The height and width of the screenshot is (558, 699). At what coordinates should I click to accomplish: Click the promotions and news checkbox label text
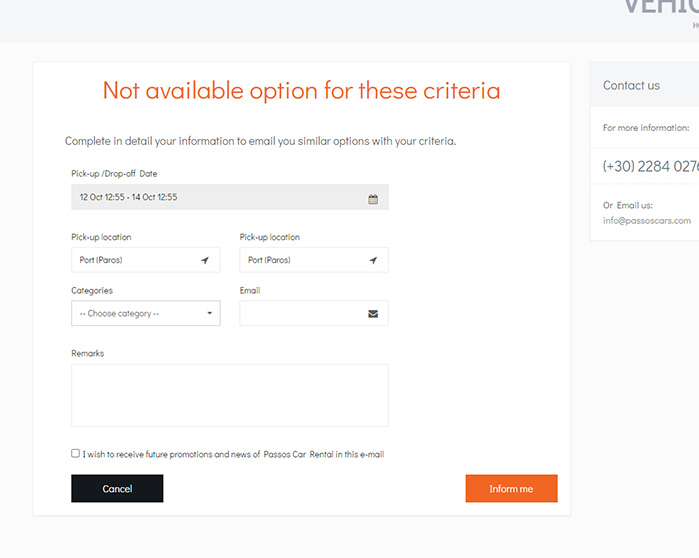click(233, 454)
